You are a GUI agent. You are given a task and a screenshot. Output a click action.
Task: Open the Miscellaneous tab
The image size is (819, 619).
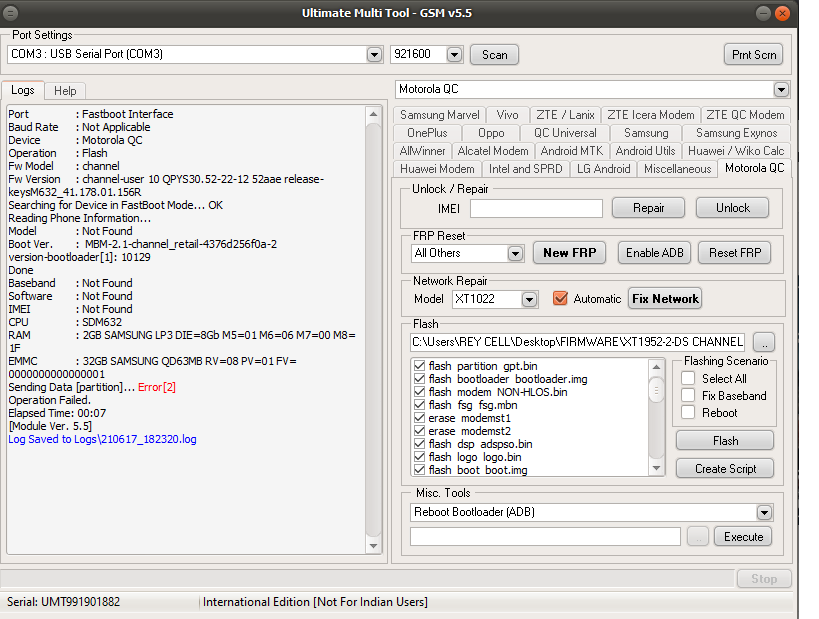[677, 169]
